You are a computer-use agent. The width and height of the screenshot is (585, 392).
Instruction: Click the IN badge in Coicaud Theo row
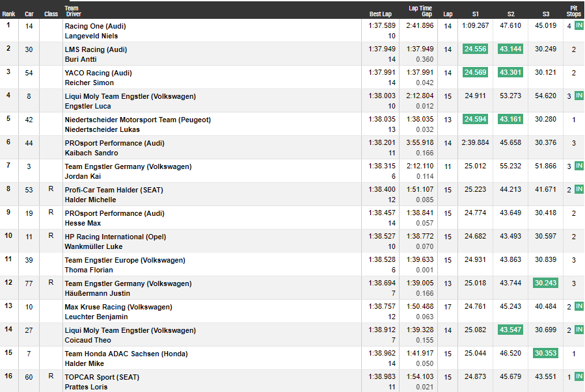click(579, 330)
